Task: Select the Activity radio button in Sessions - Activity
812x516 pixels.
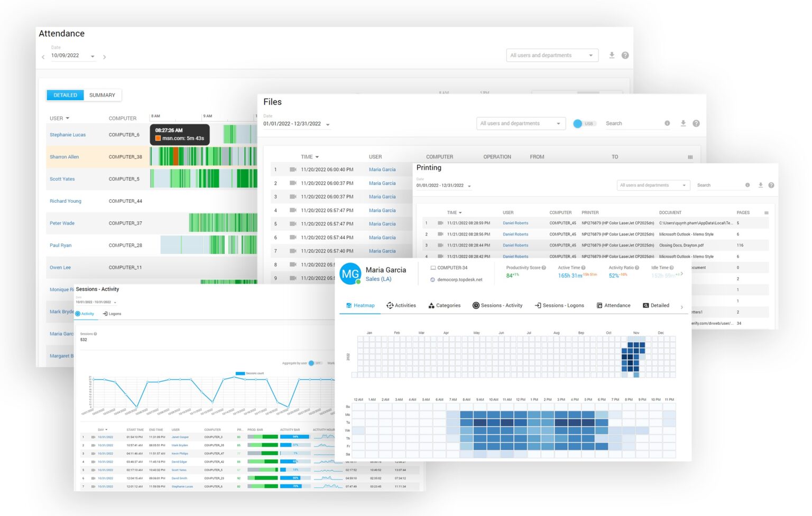Action: pyautogui.click(x=78, y=314)
